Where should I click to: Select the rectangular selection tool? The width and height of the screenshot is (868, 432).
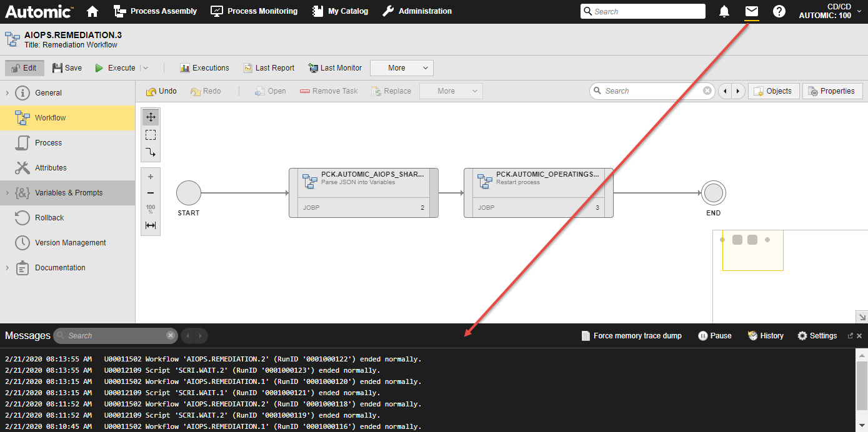pyautogui.click(x=151, y=135)
